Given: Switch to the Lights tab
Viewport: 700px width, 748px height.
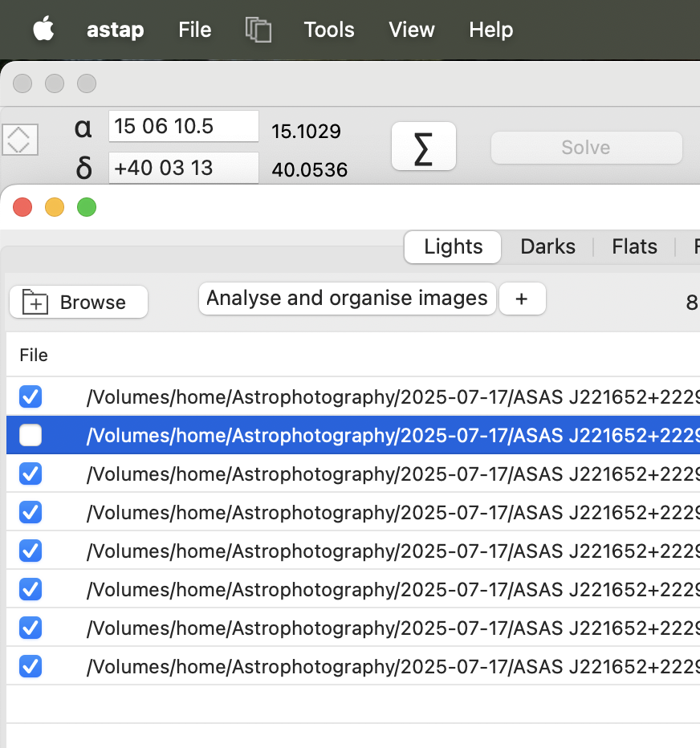Looking at the screenshot, I should (453, 247).
